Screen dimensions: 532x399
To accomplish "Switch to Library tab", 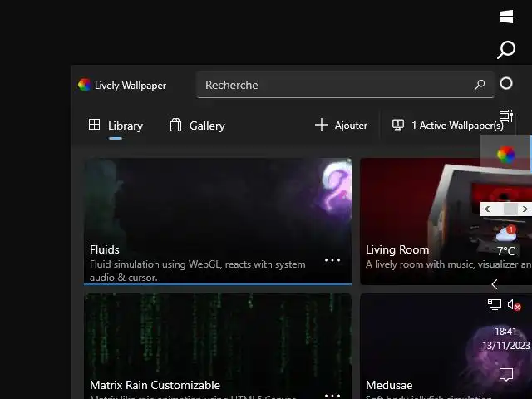I will 116,126.
